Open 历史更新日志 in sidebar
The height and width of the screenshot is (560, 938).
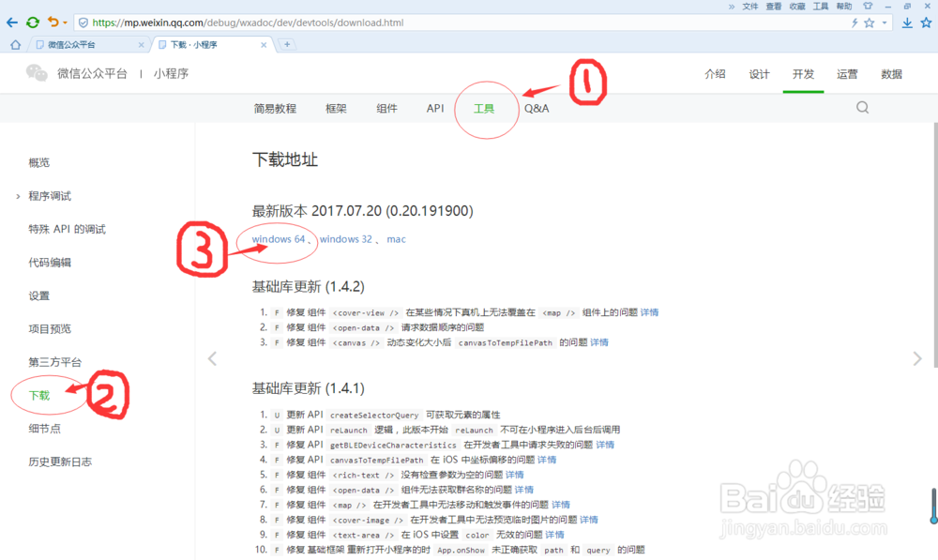tap(60, 462)
